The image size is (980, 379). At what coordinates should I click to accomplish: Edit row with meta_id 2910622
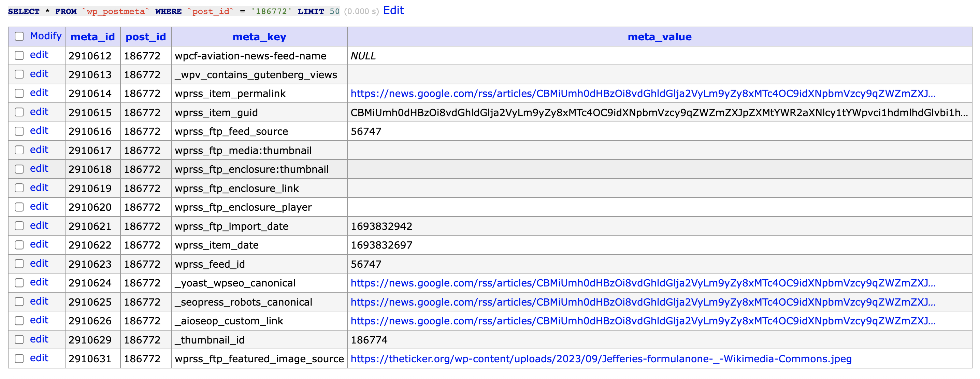(x=39, y=244)
